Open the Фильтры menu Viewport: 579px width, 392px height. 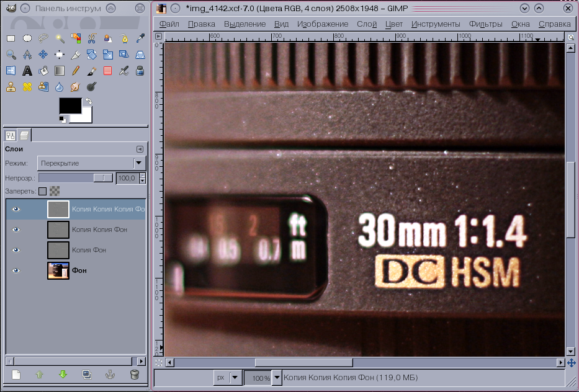pos(485,24)
